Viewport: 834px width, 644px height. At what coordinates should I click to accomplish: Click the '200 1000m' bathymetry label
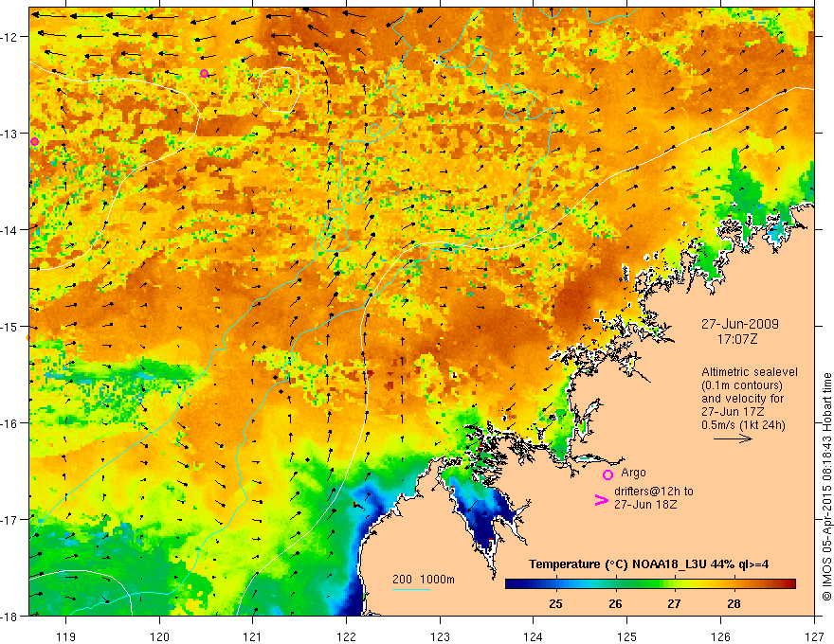424,580
